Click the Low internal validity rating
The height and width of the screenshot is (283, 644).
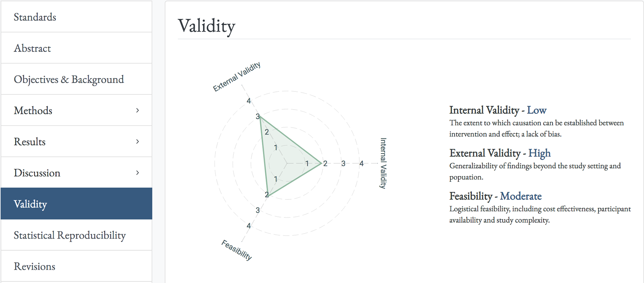(537, 110)
